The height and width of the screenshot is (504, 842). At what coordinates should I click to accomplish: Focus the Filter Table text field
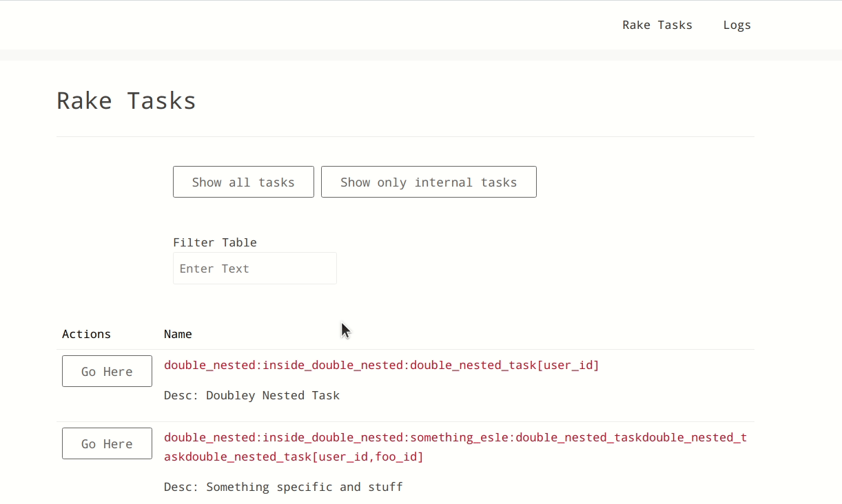(254, 269)
